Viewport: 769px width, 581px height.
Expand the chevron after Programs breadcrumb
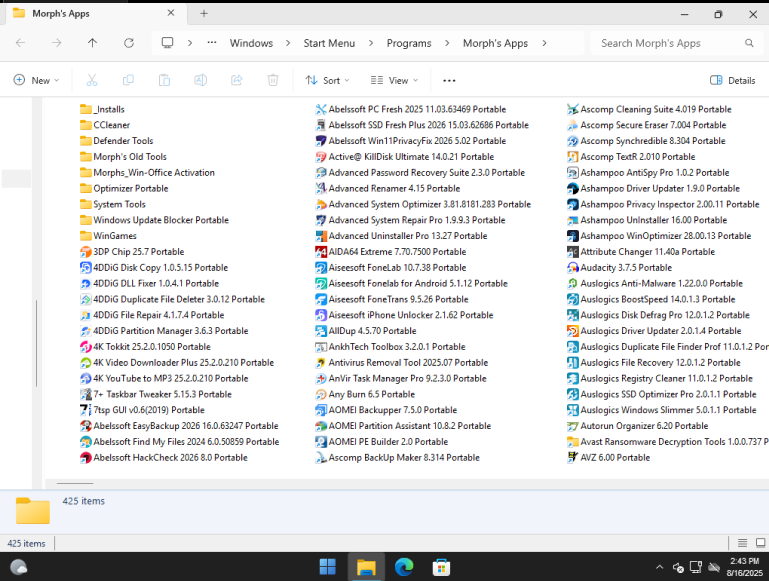click(x=447, y=43)
